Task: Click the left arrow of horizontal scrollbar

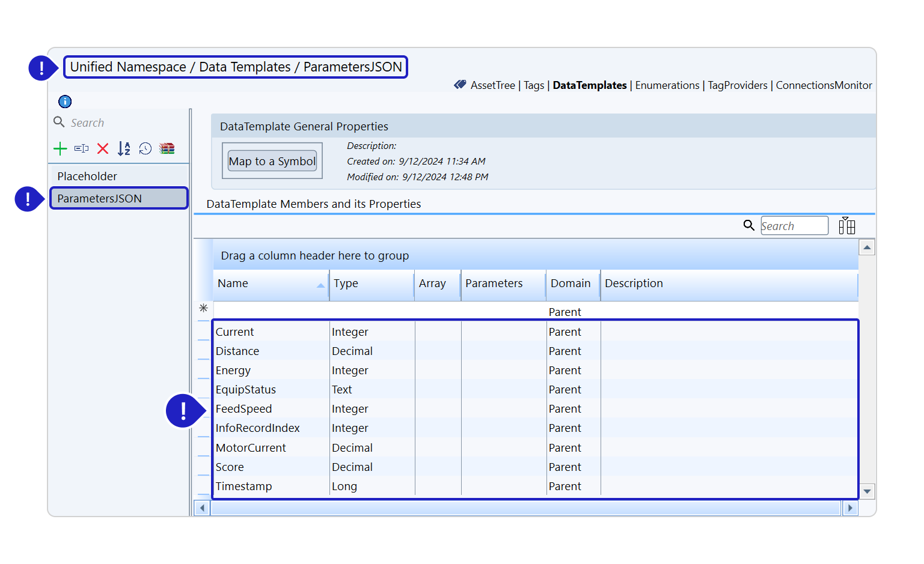Action: (x=202, y=508)
